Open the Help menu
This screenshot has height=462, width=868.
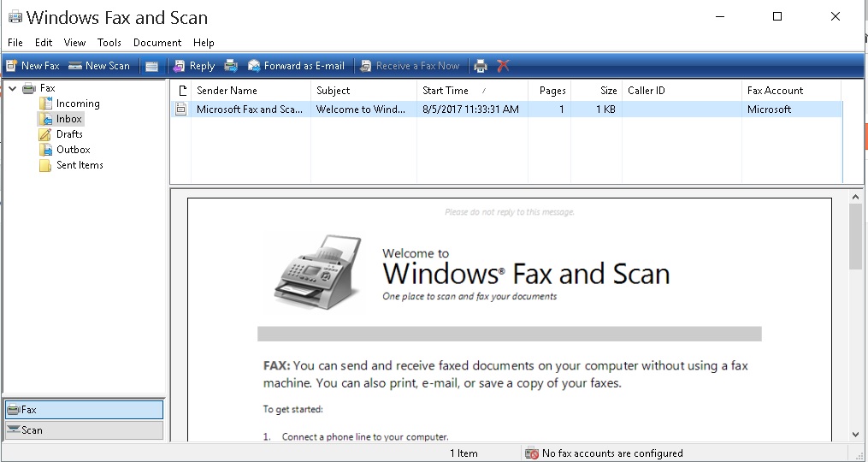click(204, 43)
